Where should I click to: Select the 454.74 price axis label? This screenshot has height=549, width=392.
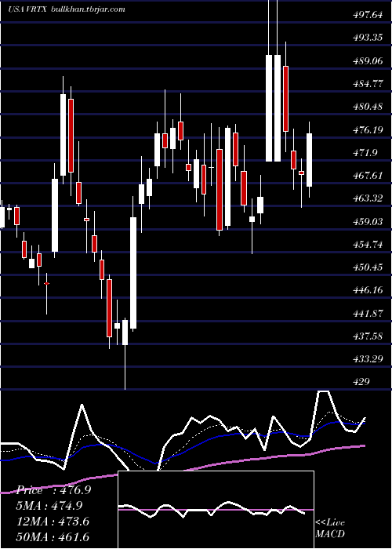367,245
